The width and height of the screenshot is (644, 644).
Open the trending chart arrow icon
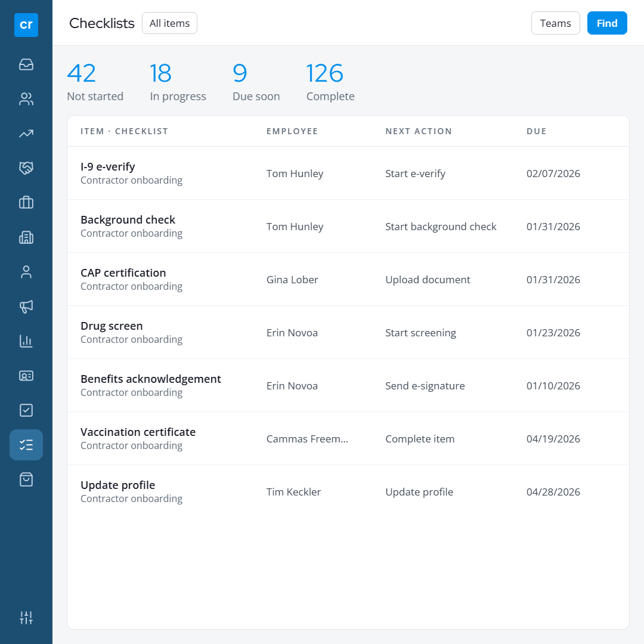click(26, 134)
